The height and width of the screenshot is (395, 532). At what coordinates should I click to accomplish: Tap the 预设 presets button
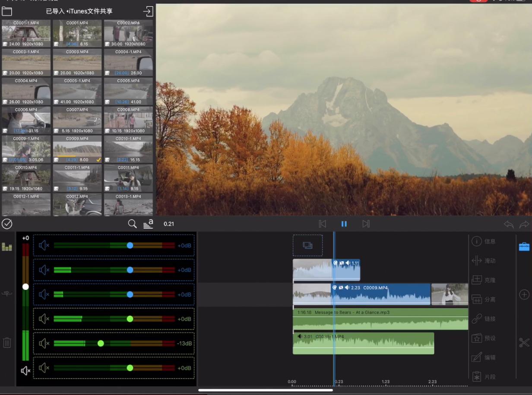pyautogui.click(x=483, y=338)
